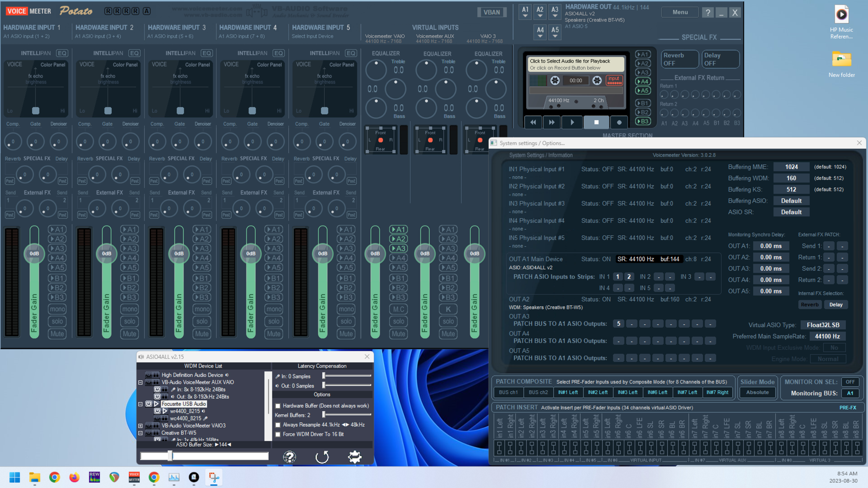Click the Preferred Main SampleRate 44100 Hz field
This screenshot has height=488, width=868.
coord(827,336)
